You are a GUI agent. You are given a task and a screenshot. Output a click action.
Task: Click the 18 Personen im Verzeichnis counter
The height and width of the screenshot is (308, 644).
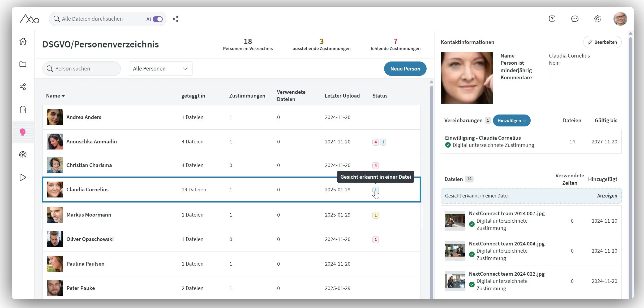[248, 45]
